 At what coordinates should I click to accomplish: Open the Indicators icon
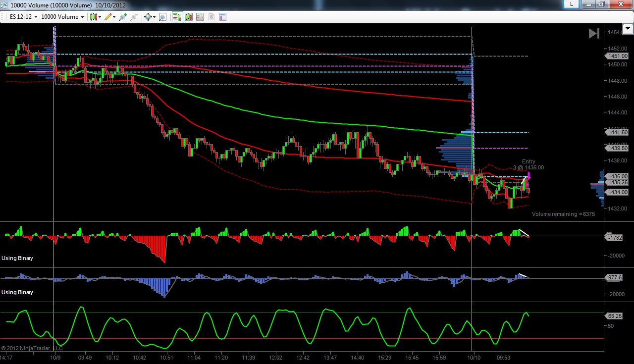pos(200,17)
